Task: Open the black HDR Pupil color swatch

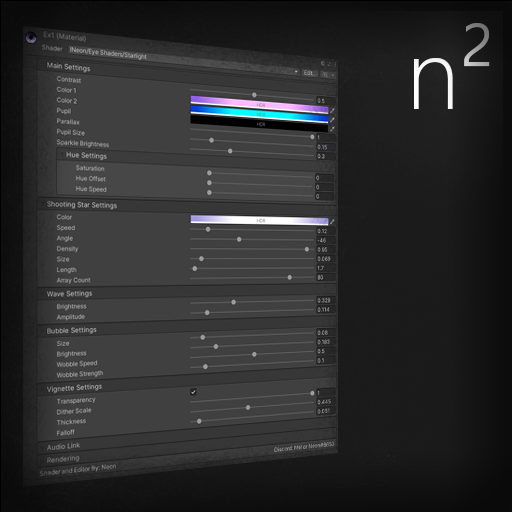Action: point(259,124)
